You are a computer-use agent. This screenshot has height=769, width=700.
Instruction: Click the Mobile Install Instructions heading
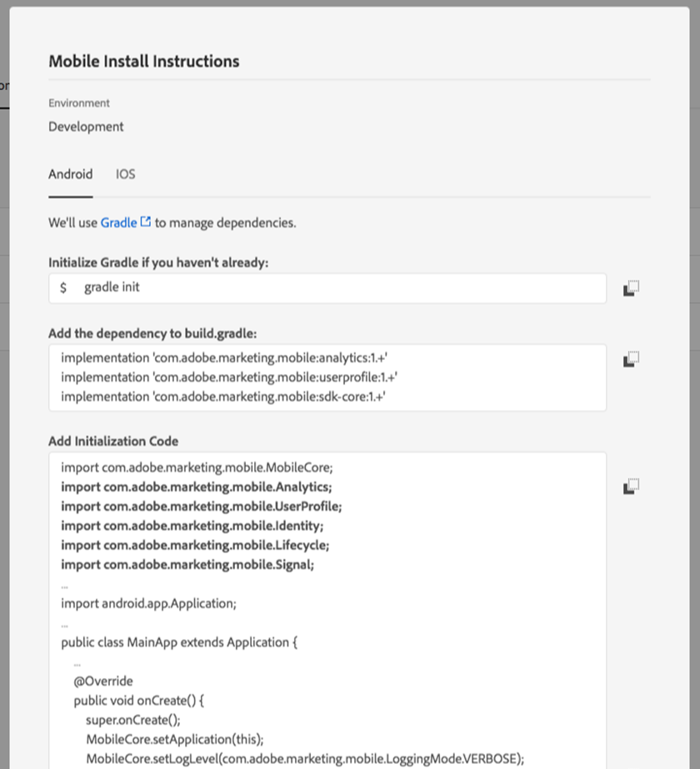pyautogui.click(x=144, y=61)
